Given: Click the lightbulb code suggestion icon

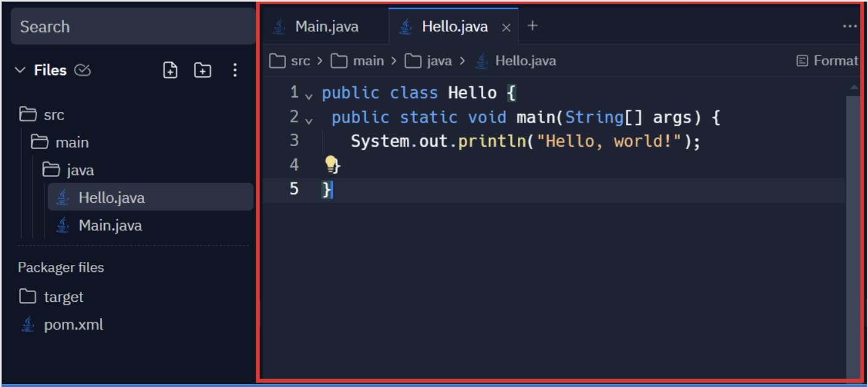Looking at the screenshot, I should coord(332,163).
